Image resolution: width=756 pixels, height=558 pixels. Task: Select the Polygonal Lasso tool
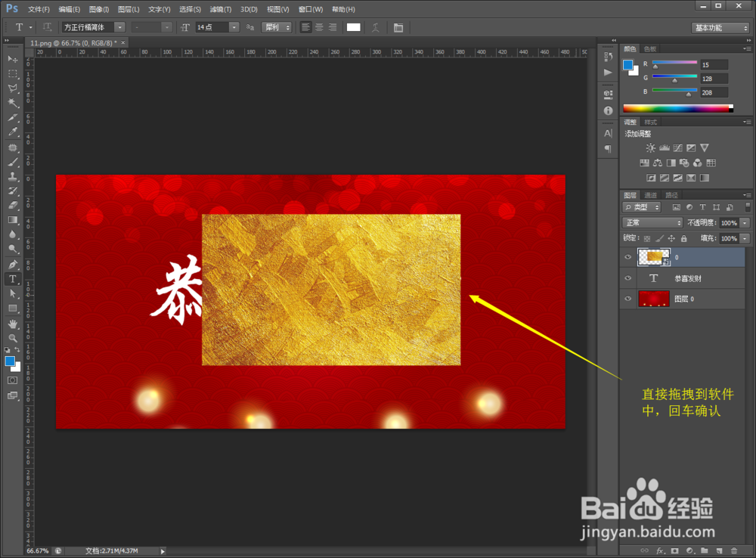(13, 88)
